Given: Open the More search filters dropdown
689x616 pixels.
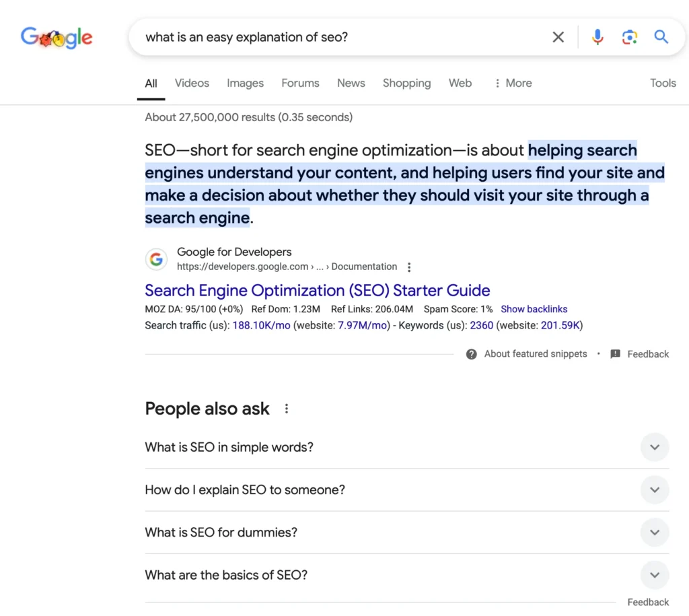Looking at the screenshot, I should [513, 83].
